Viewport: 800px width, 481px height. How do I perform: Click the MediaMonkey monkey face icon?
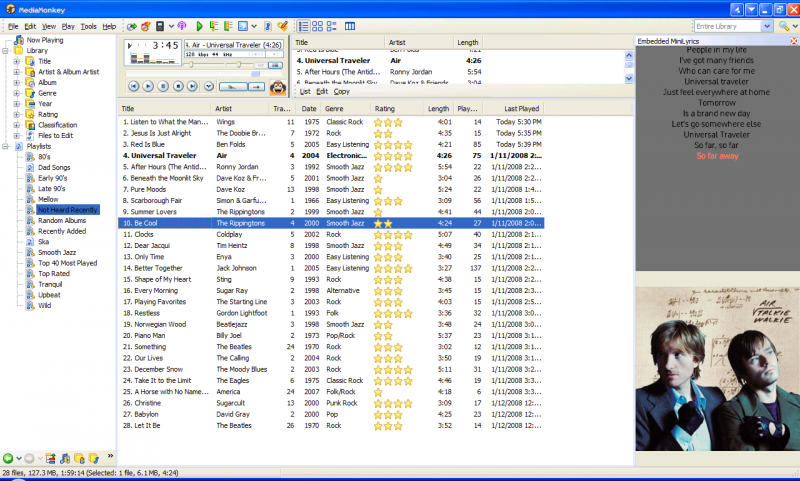pyautogui.click(x=277, y=87)
